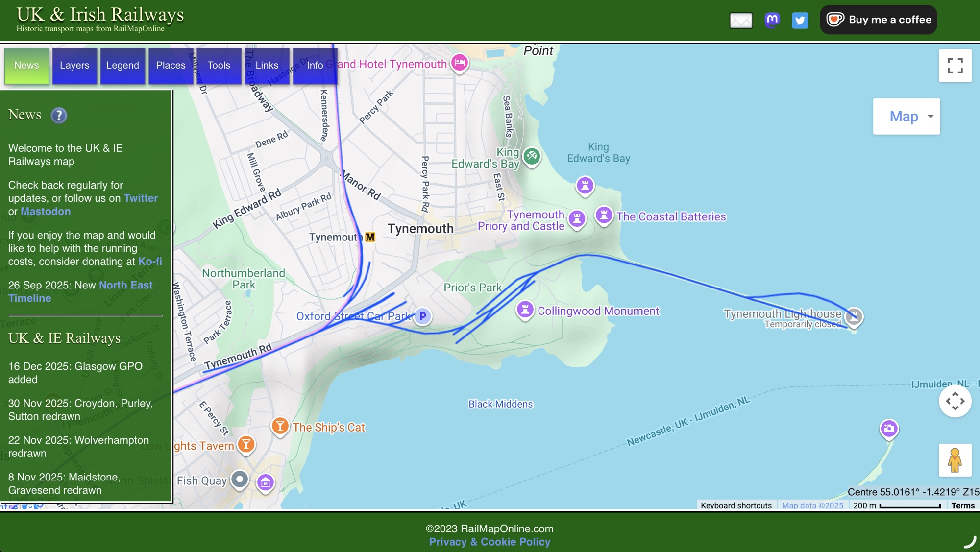Screen dimensions: 980x552
Task: Click the email envelope icon
Action: click(x=740, y=20)
